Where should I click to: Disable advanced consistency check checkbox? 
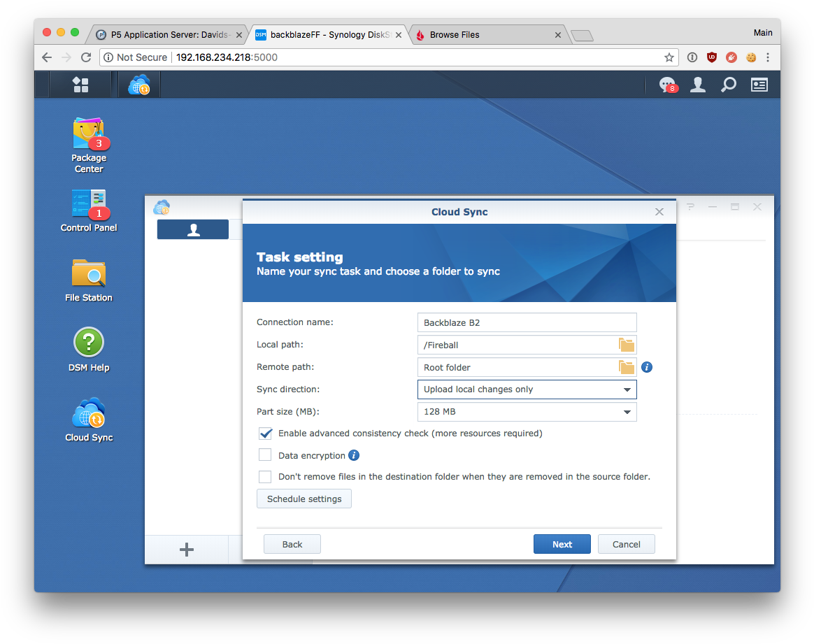click(265, 434)
